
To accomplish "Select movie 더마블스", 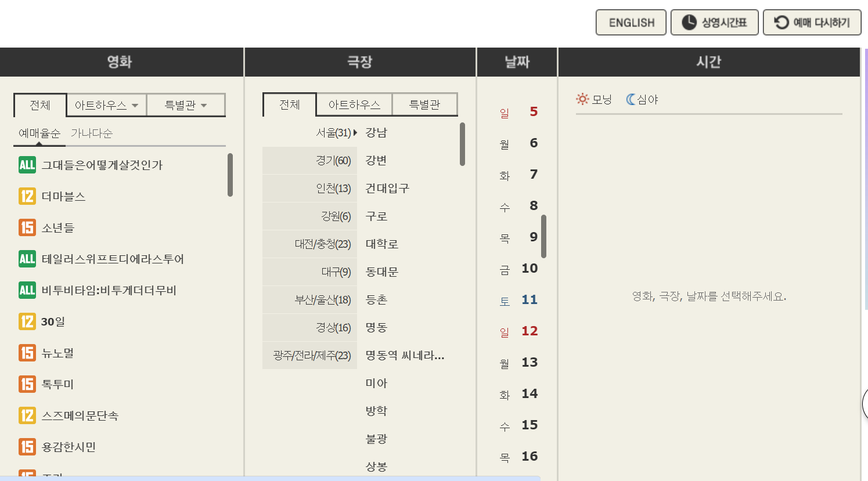I will coord(63,196).
